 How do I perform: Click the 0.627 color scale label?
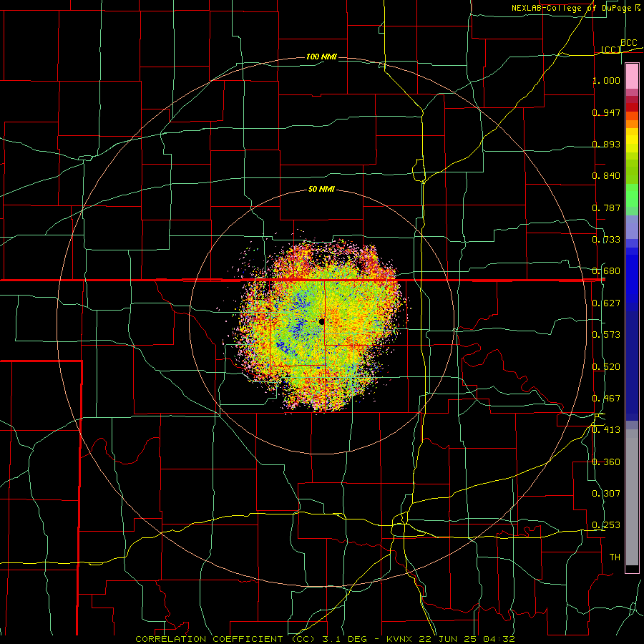(606, 303)
